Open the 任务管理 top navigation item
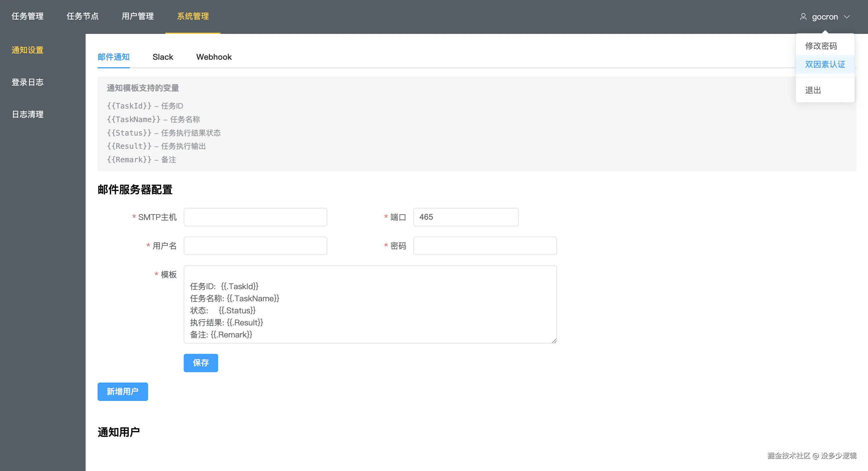This screenshot has width=868, height=471. point(28,16)
